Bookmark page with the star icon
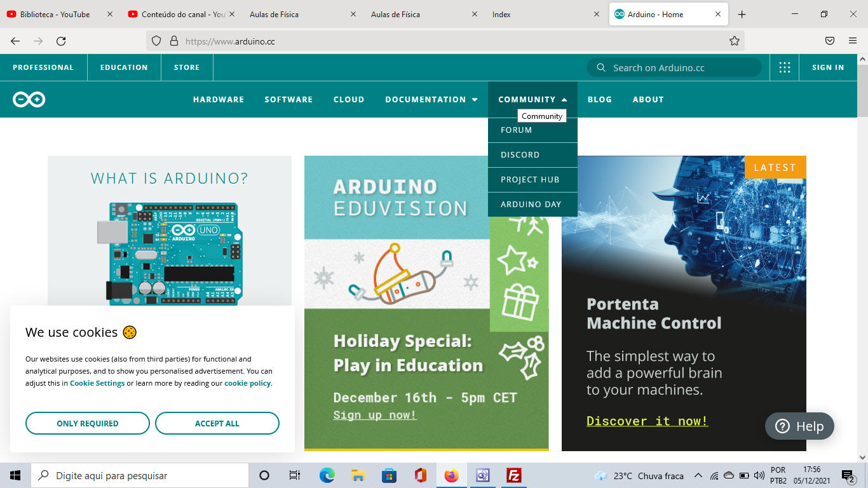 (735, 41)
